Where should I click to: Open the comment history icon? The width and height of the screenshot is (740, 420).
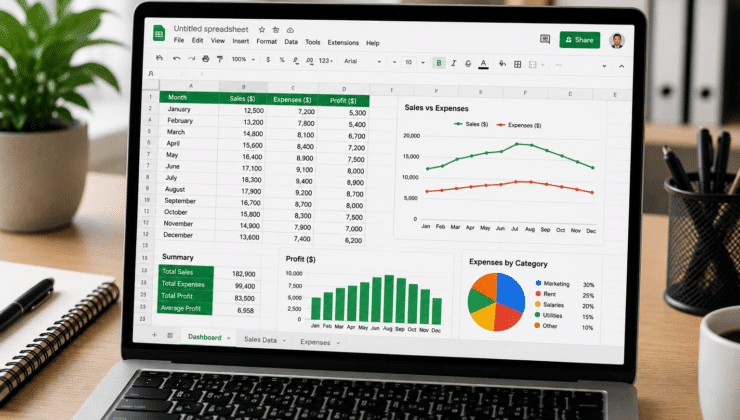tap(545, 39)
